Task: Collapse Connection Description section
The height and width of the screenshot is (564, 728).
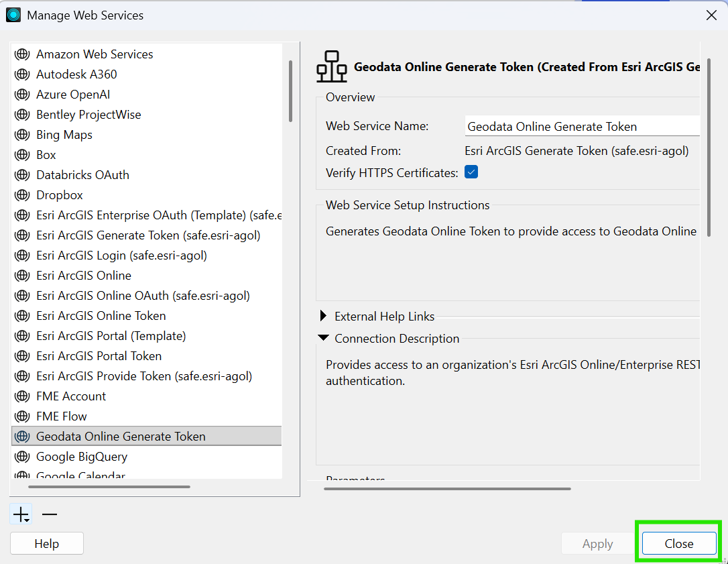Action: tap(324, 338)
